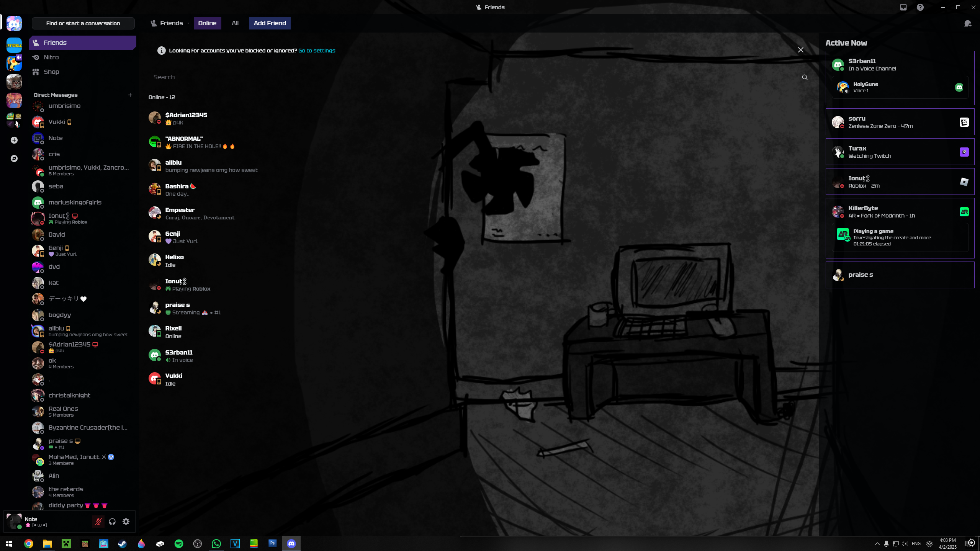Expand KillerByte Playing a game activity card
This screenshot has width=980, height=551.
coord(900,237)
